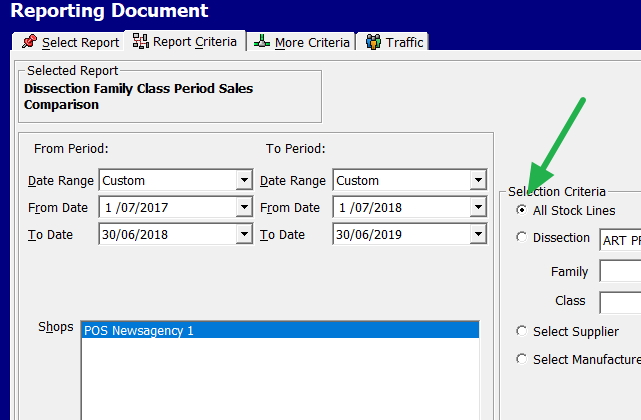Screen dimensions: 641x420
Task: Choose the Select Supplier radio option
Action: pyautogui.click(x=521, y=331)
